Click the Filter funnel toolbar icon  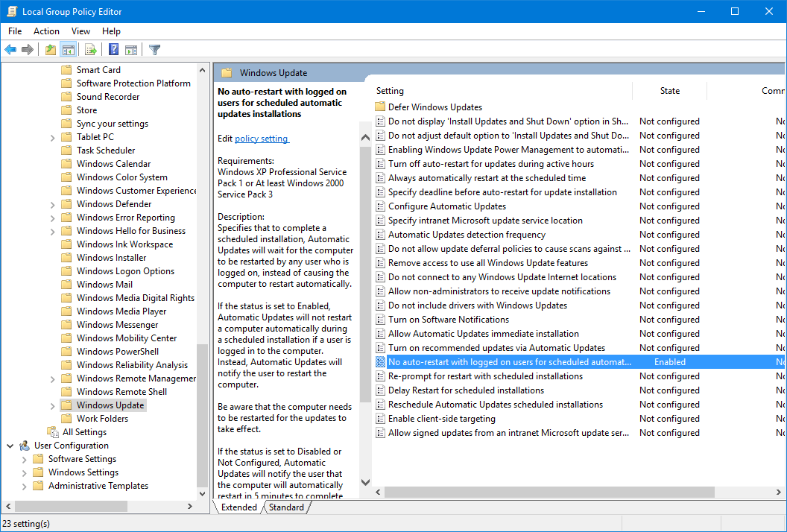[x=154, y=50]
